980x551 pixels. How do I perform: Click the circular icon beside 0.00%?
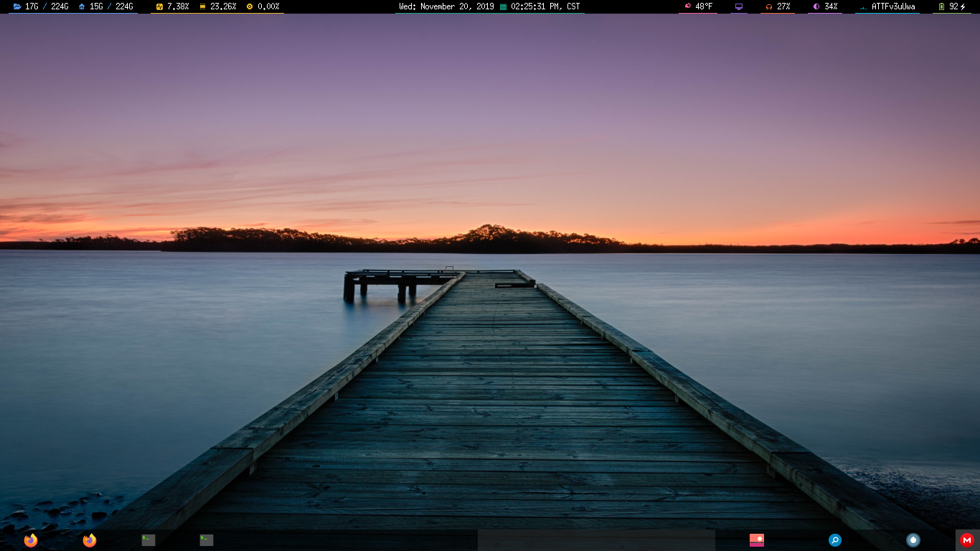pyautogui.click(x=250, y=6)
